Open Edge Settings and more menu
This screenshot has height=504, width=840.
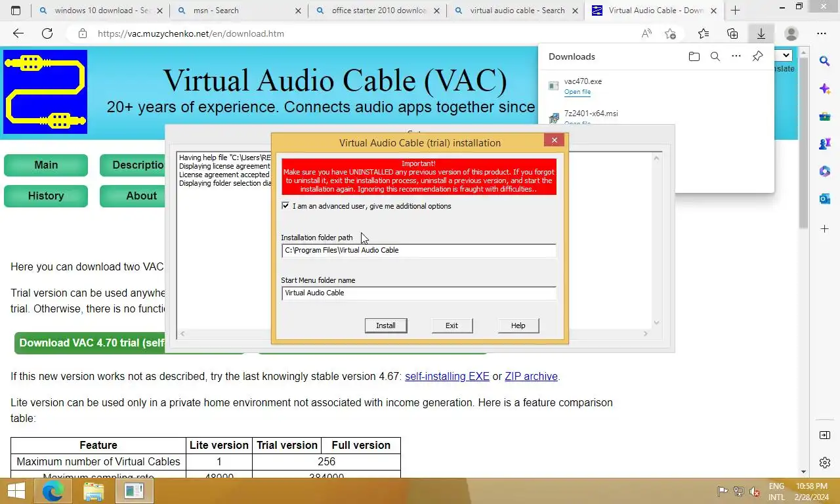pyautogui.click(x=822, y=33)
